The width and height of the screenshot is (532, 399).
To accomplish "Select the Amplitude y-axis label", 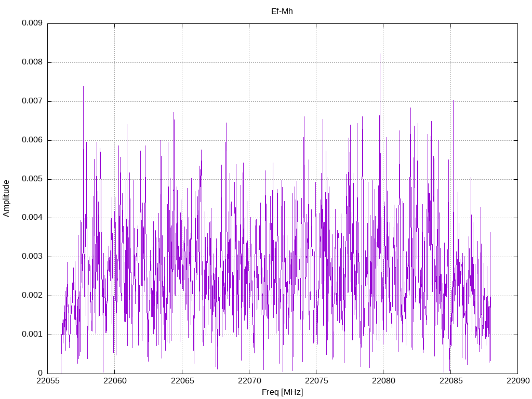I will [x=6, y=198].
